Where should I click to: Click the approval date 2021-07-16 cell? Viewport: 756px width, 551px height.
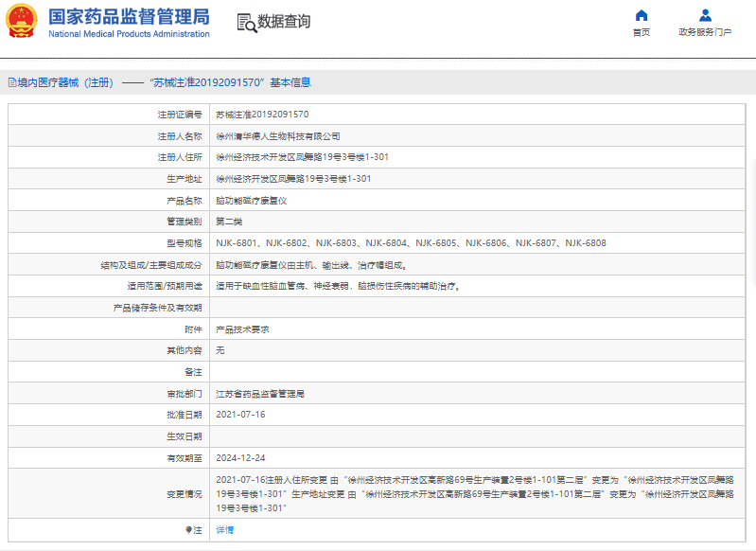click(240, 415)
